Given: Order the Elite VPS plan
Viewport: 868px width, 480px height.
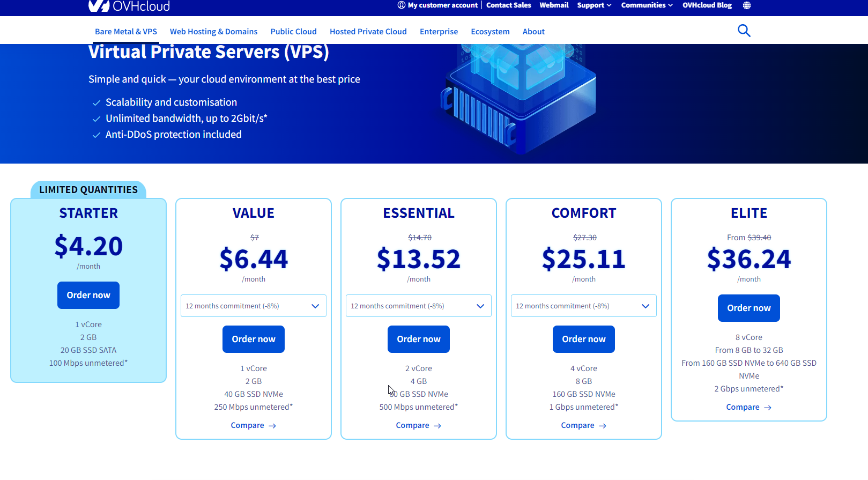Looking at the screenshot, I should pyautogui.click(x=748, y=308).
